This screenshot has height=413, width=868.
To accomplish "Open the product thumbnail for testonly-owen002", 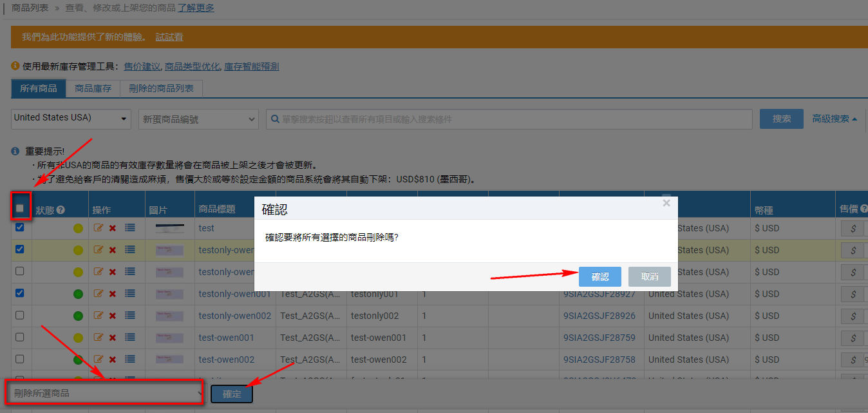I will click(169, 316).
